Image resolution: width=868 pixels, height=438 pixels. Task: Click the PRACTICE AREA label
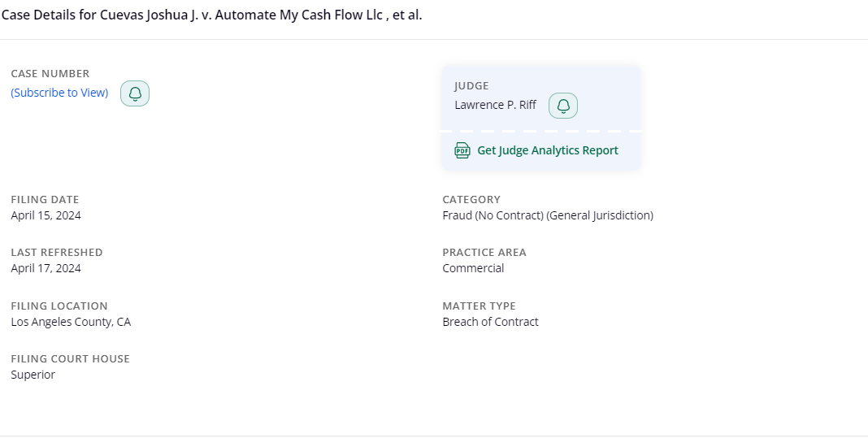pyautogui.click(x=484, y=253)
